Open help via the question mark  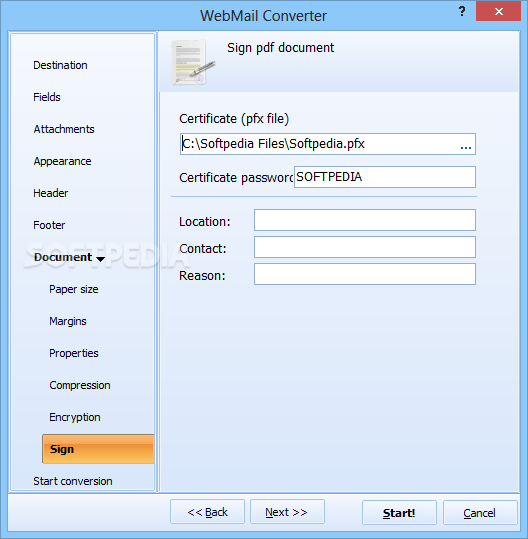pyautogui.click(x=462, y=12)
